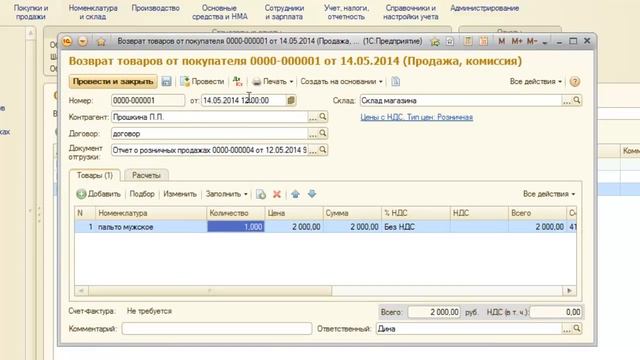Click Изменить button in Товары toolbar
The width and height of the screenshot is (640, 360).
[180, 194]
